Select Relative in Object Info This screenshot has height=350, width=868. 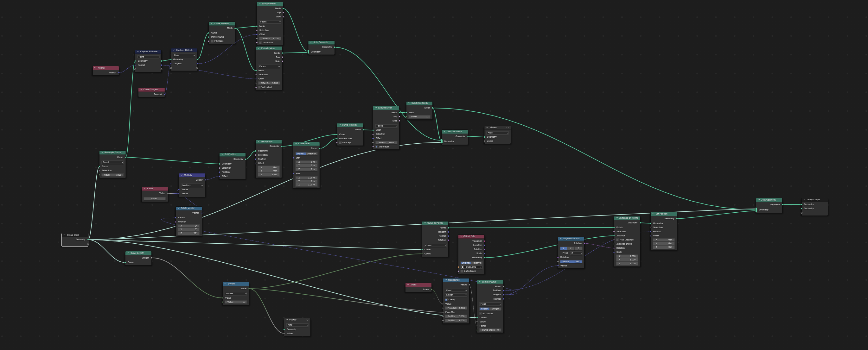click(x=477, y=263)
